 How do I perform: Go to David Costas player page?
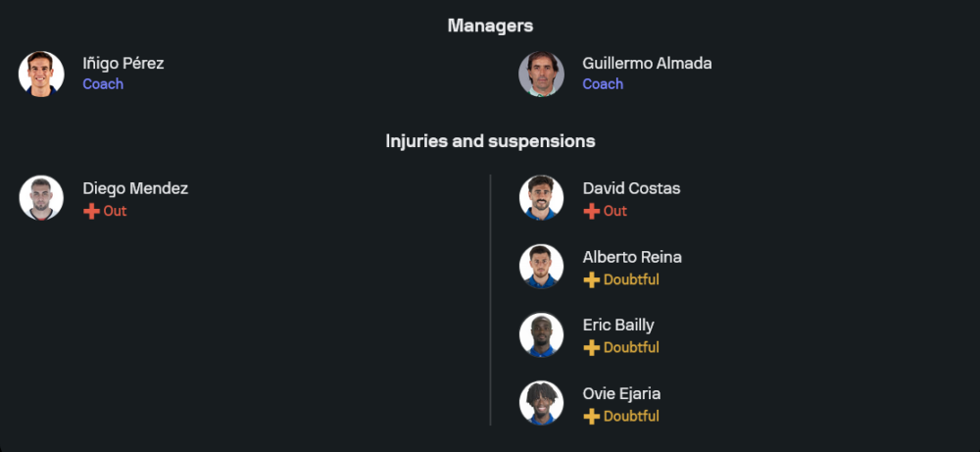click(631, 188)
